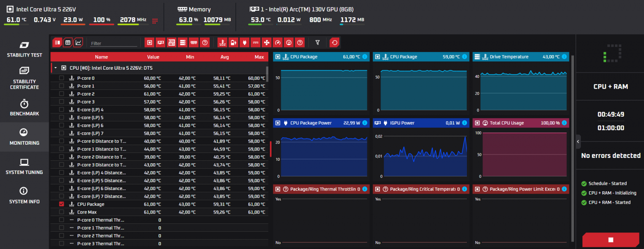This screenshot has width=644, height=249.
Task: Toggle the GPU device filter icon
Action: coord(160,42)
